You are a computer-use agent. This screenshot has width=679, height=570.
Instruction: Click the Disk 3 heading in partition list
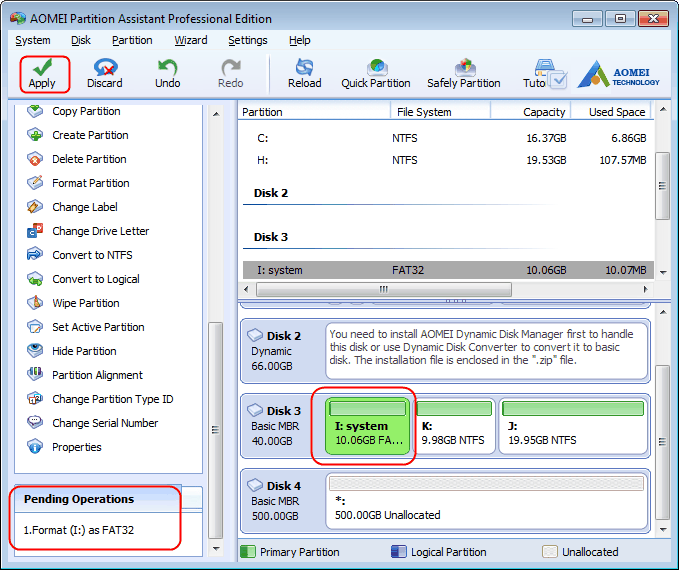tap(271, 237)
